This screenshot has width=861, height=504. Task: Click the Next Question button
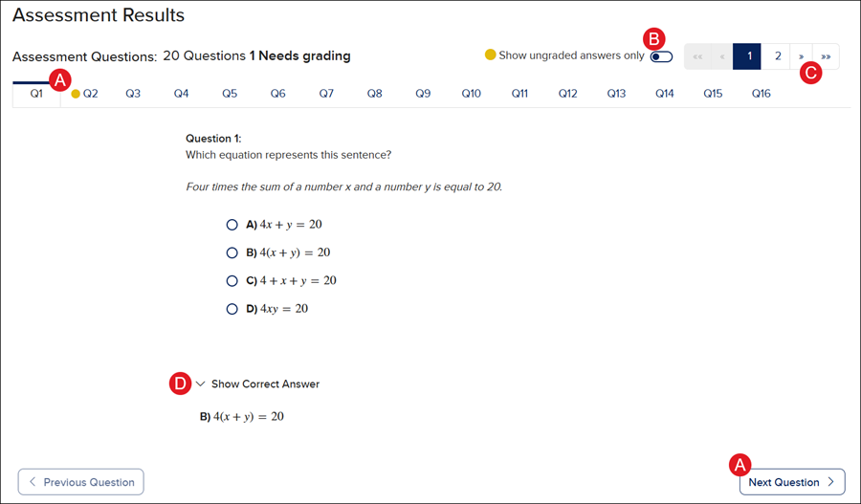point(791,482)
